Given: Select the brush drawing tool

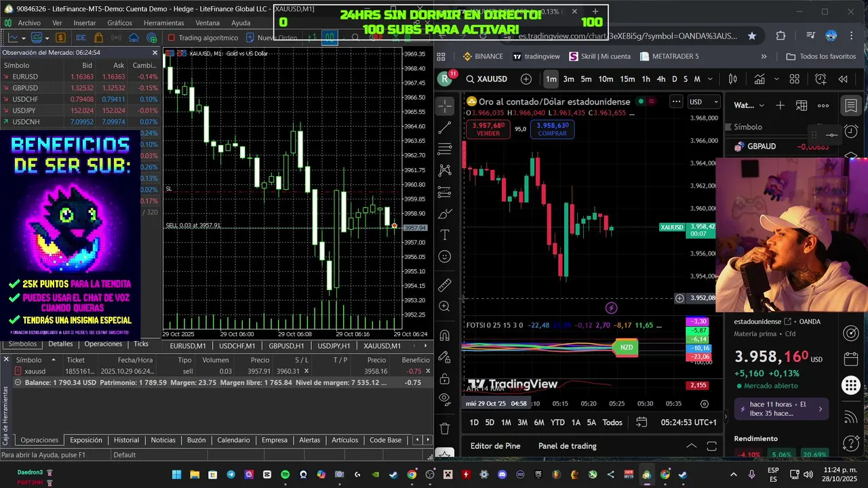Looking at the screenshot, I should [x=445, y=214].
